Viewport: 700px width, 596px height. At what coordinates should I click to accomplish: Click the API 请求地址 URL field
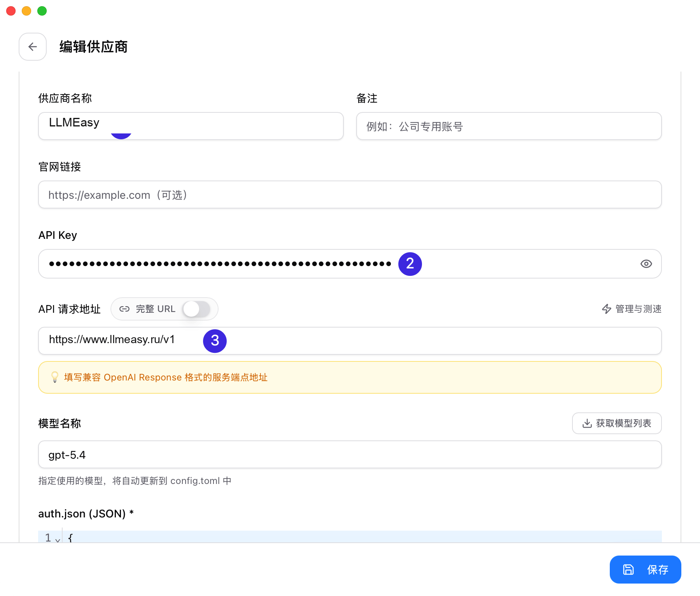[x=350, y=341]
